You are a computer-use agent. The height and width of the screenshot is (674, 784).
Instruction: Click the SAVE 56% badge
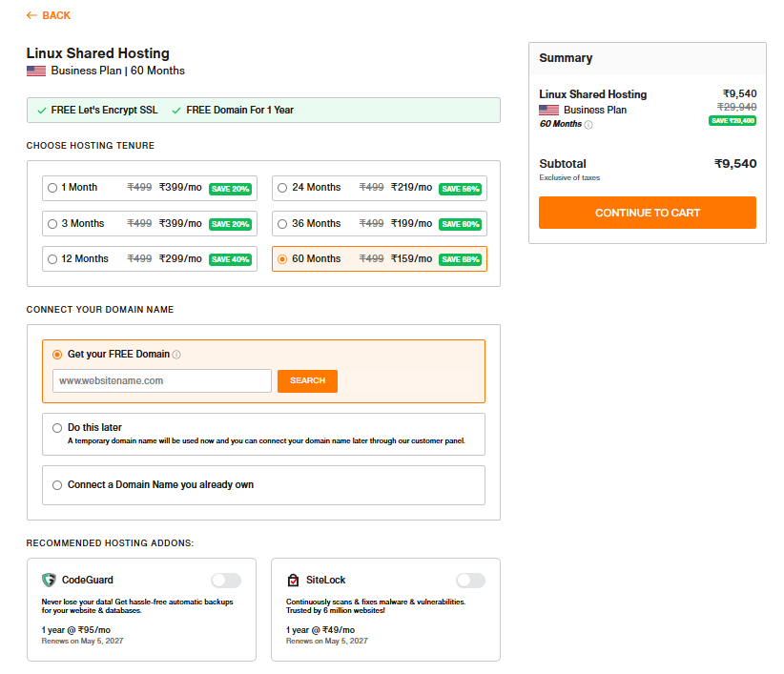pos(461,189)
